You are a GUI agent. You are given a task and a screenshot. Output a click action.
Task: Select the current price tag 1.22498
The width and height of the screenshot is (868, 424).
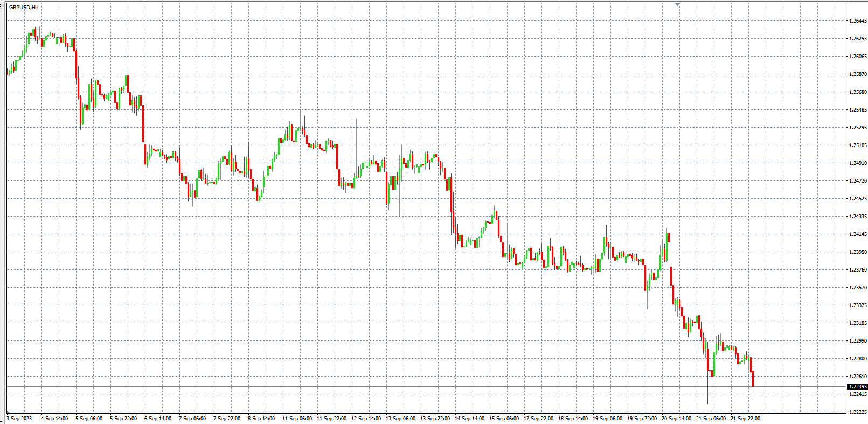(857, 387)
